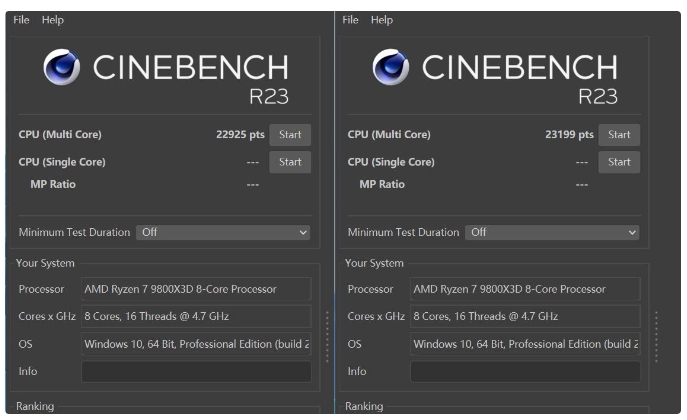Click the empty Info field in left window
The image size is (687, 420).
coord(196,371)
